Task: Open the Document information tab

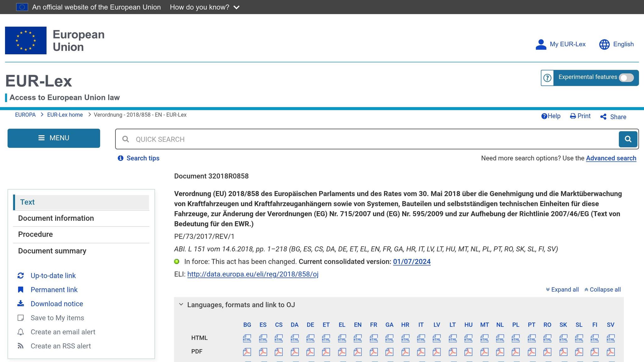Action: (56, 218)
